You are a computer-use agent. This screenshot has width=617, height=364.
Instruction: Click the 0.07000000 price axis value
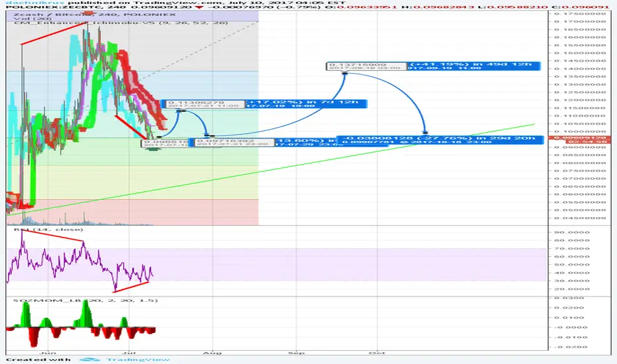tap(580, 179)
